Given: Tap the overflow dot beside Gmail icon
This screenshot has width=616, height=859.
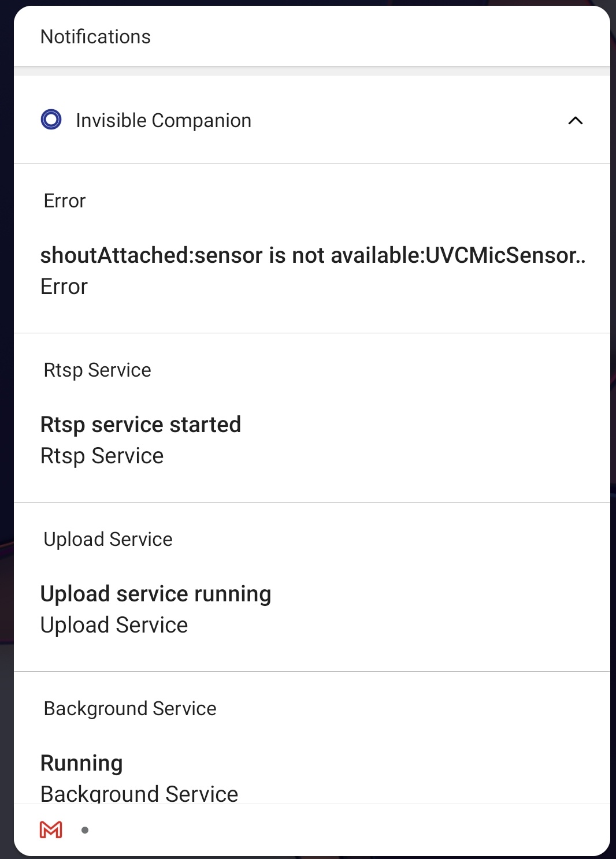Looking at the screenshot, I should pos(85,830).
